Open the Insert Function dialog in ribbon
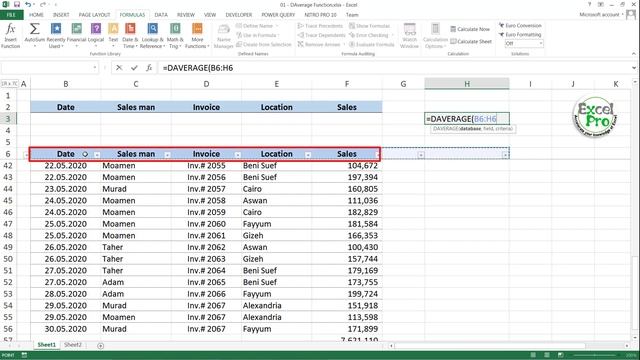 [10, 36]
